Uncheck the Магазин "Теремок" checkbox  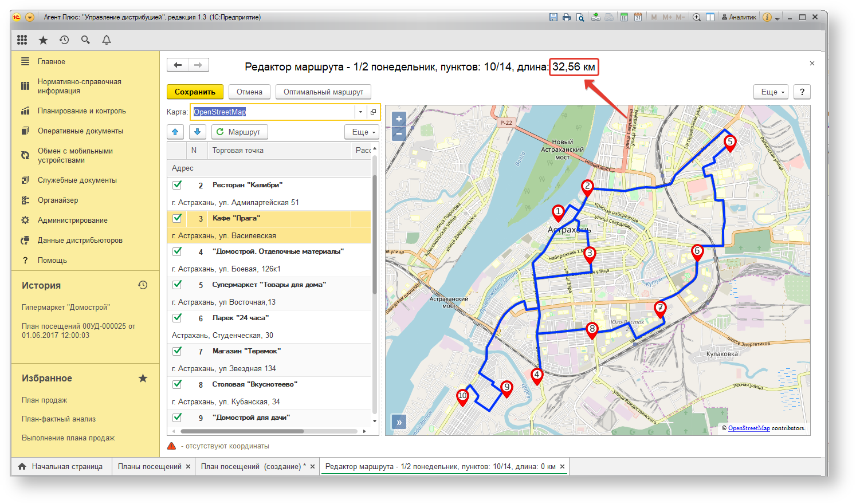pyautogui.click(x=177, y=351)
